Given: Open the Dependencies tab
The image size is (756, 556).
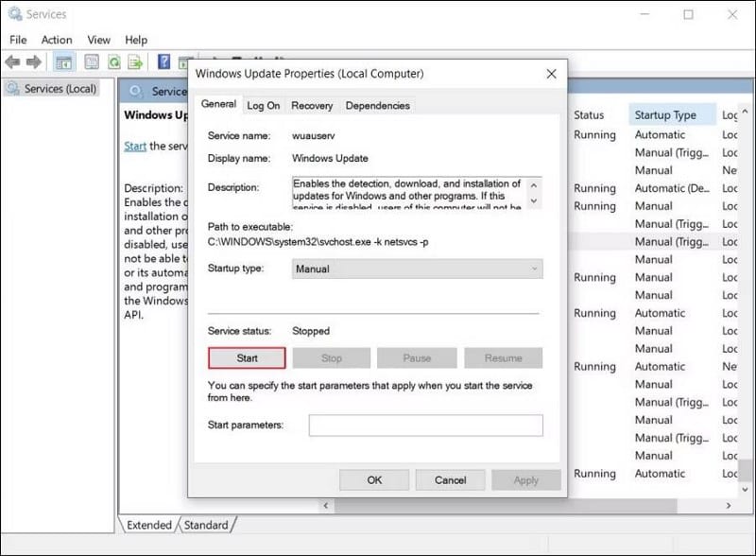Looking at the screenshot, I should [x=377, y=105].
